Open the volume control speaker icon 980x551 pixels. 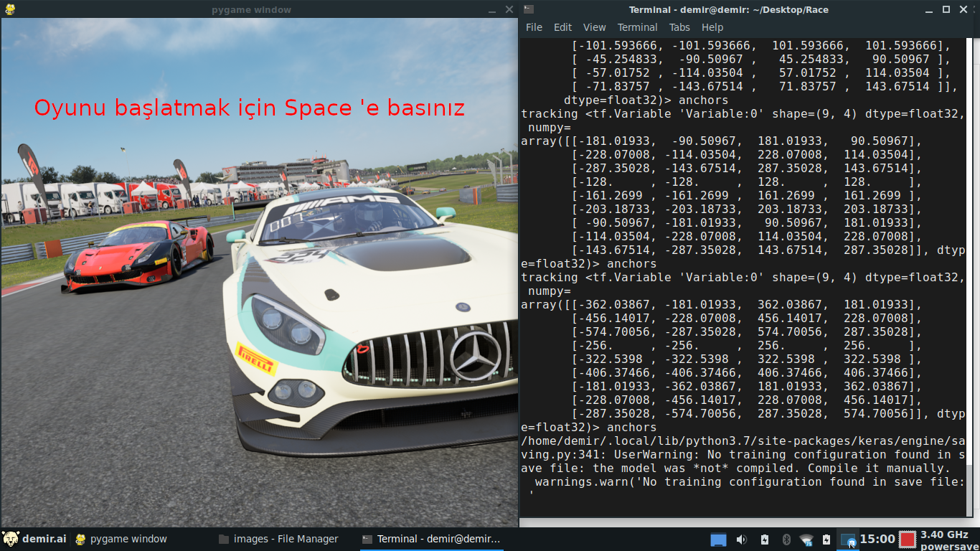(741, 540)
